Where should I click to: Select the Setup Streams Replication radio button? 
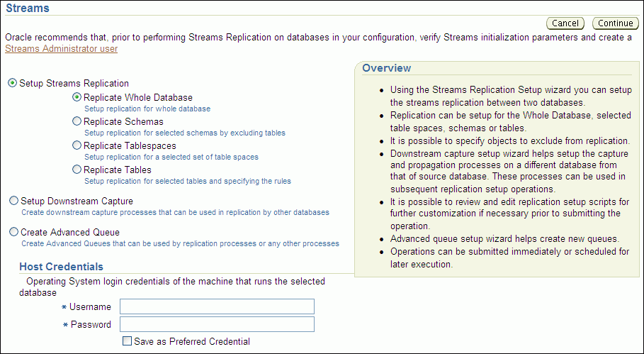click(12, 83)
